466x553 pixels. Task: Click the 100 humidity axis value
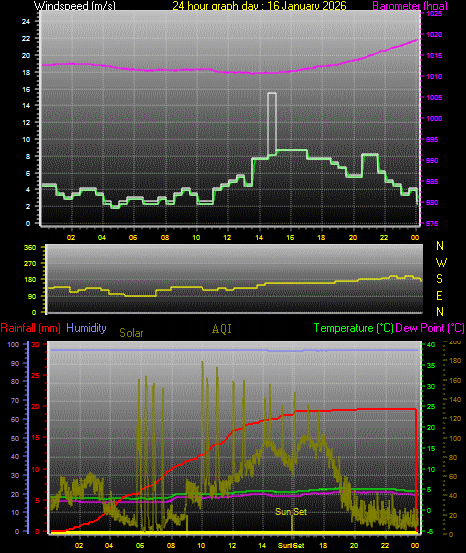pos(13,345)
